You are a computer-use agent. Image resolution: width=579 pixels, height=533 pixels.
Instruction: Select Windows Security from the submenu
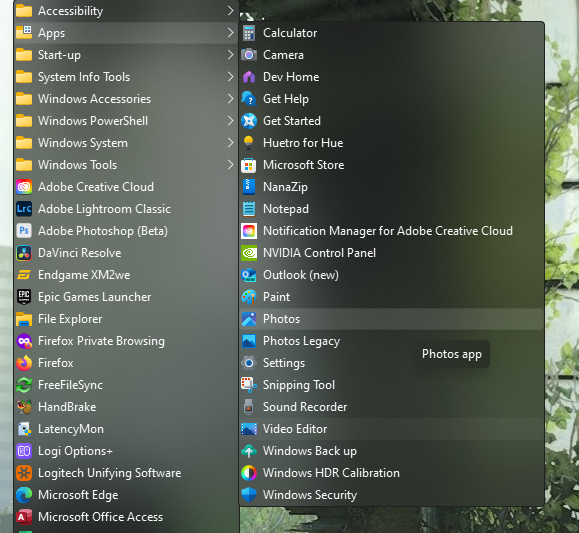pos(391,495)
